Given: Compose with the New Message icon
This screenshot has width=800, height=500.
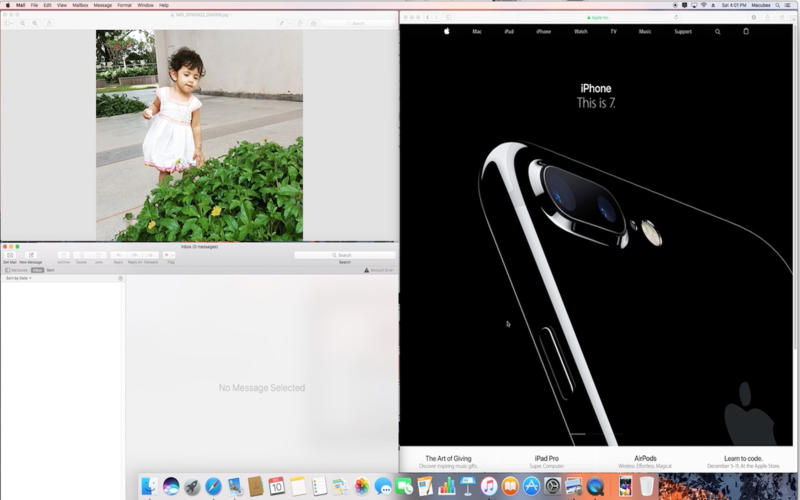Looking at the screenshot, I should point(30,255).
